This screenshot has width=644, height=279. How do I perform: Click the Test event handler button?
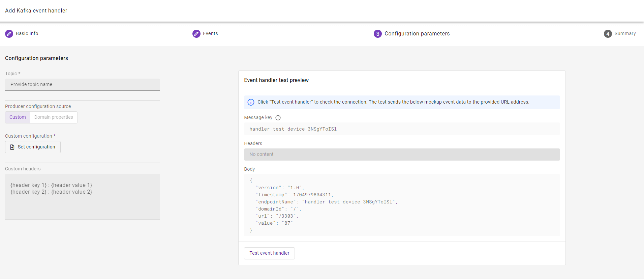[x=269, y=253]
